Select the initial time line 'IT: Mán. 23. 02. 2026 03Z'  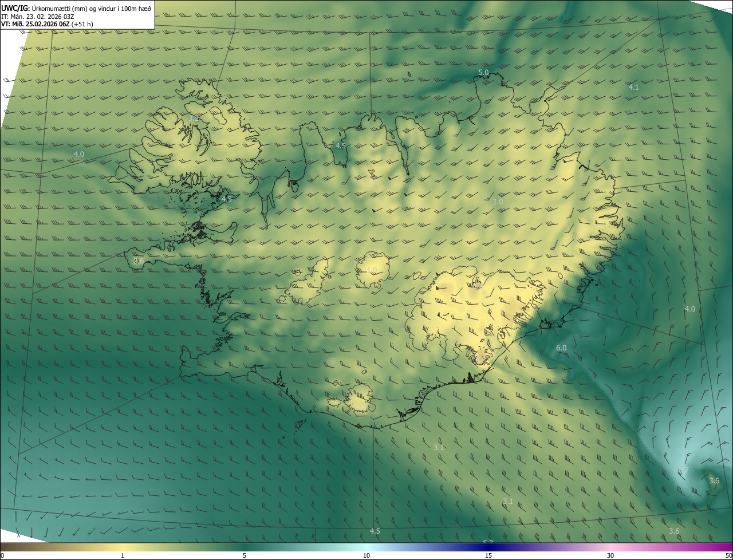click(x=38, y=17)
